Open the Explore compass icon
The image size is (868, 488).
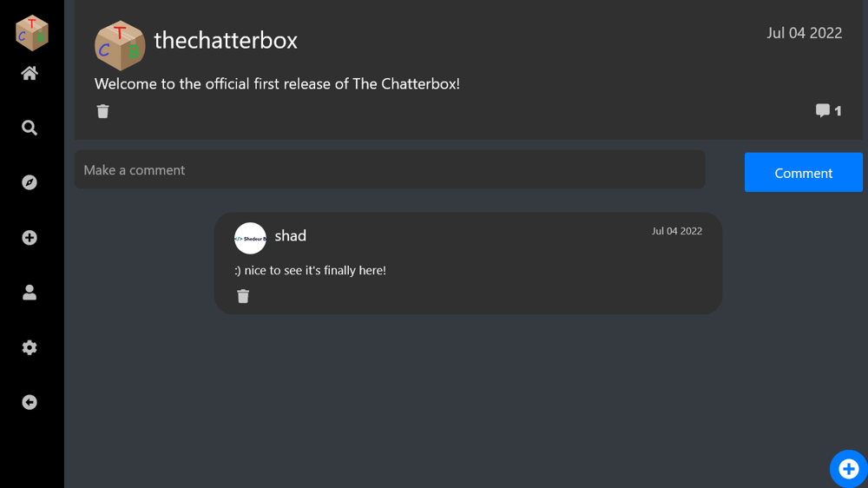pos(30,182)
